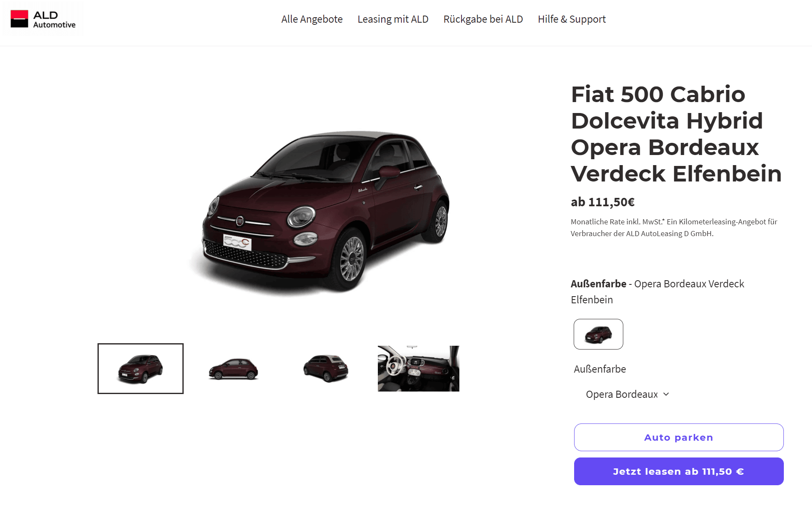Click the monthly rate disclaimer text
Image resolution: width=812 pixels, height=510 pixels.
pos(674,228)
